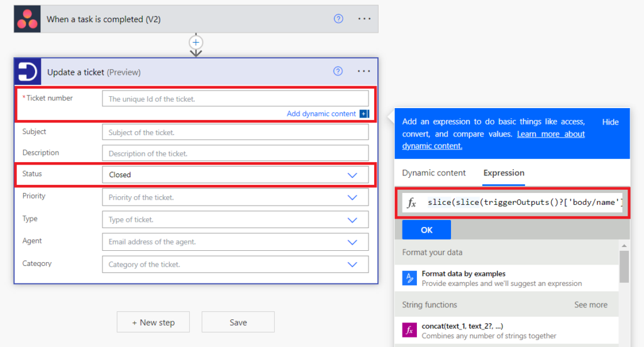Select the Expression tab

click(x=504, y=173)
